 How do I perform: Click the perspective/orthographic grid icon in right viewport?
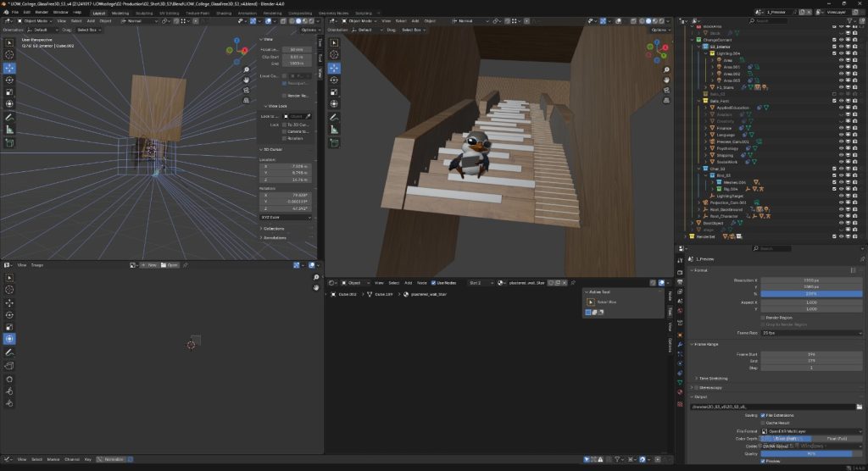tap(666, 100)
